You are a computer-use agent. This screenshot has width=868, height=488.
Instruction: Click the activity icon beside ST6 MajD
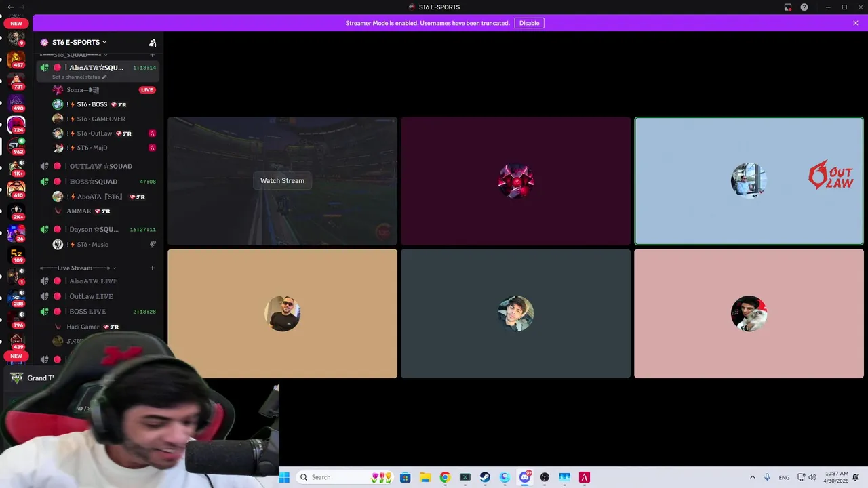(152, 148)
